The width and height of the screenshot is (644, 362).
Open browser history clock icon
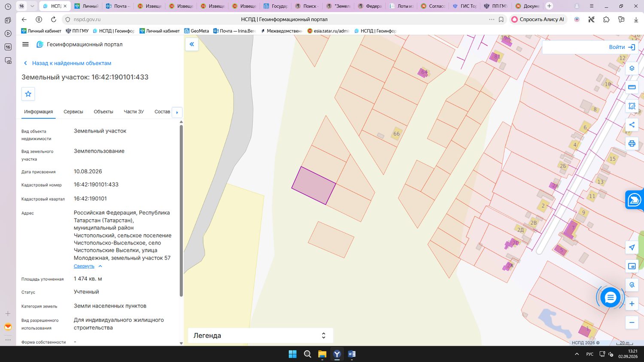tap(8, 6)
